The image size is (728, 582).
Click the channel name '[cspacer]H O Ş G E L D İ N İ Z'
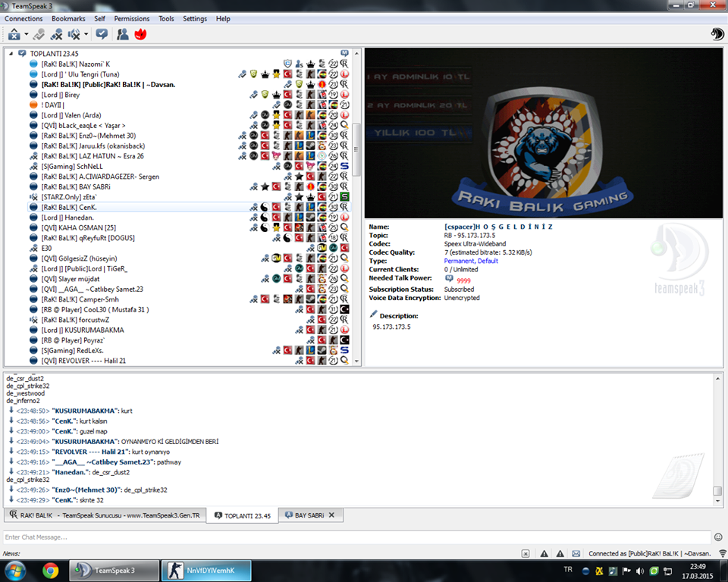tap(498, 227)
